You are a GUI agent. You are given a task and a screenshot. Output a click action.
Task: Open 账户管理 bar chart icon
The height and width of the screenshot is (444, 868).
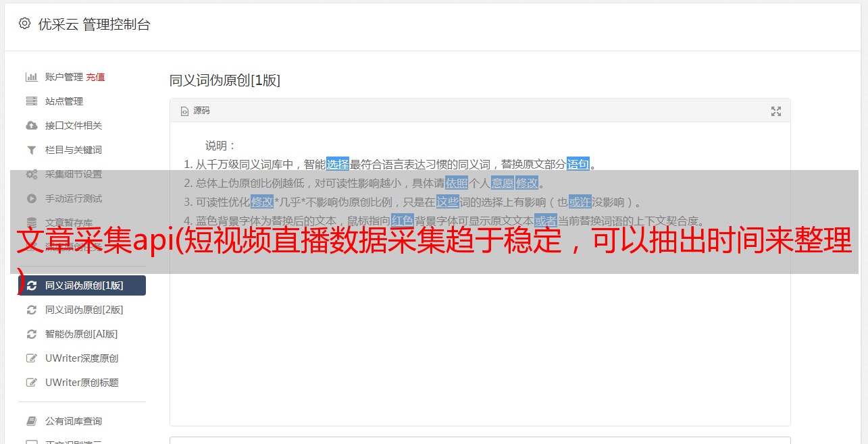[31, 77]
